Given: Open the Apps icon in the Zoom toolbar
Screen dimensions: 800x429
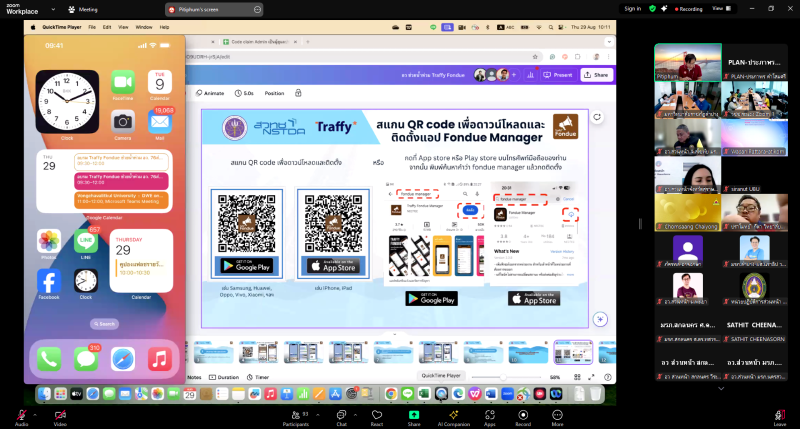Looking at the screenshot, I should click(490, 414).
